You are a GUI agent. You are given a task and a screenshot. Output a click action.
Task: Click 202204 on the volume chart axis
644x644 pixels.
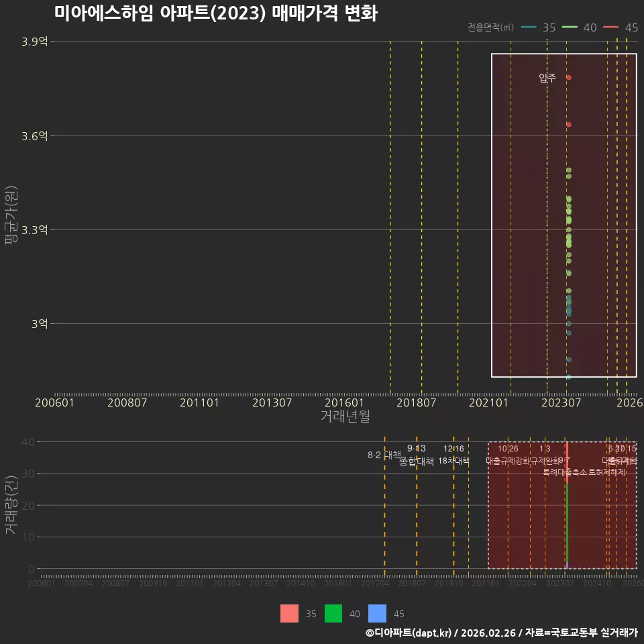(x=523, y=583)
